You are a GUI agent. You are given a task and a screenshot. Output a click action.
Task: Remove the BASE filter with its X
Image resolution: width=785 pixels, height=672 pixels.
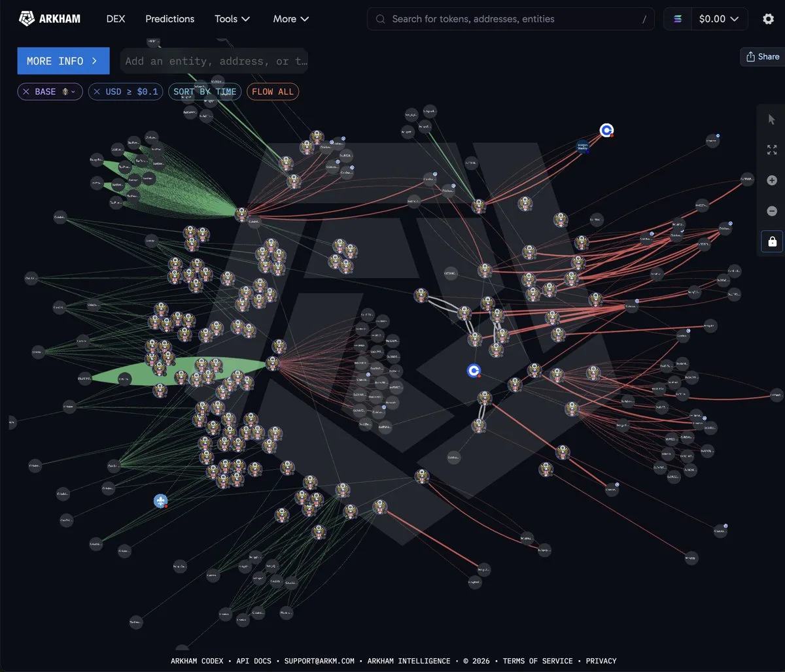[26, 92]
